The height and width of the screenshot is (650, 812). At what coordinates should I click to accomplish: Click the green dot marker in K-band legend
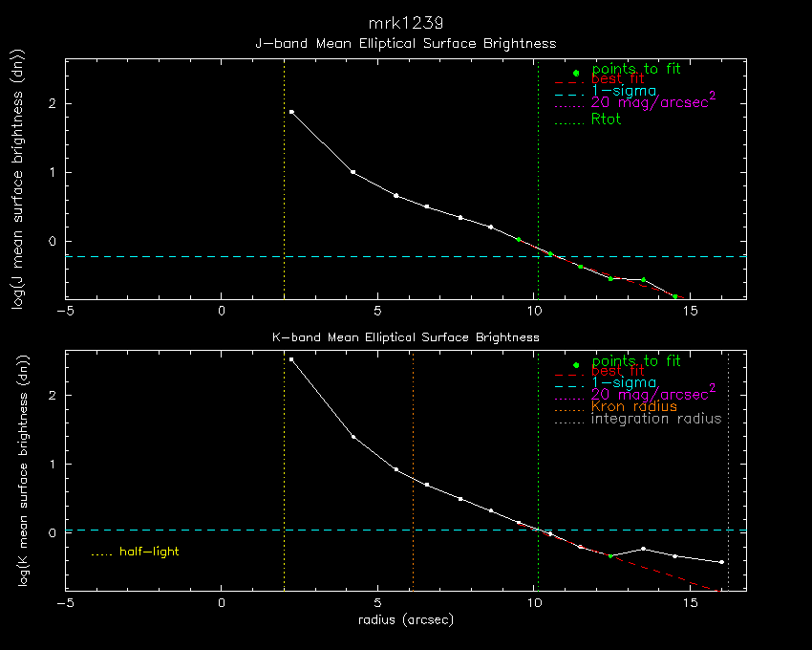(576, 365)
